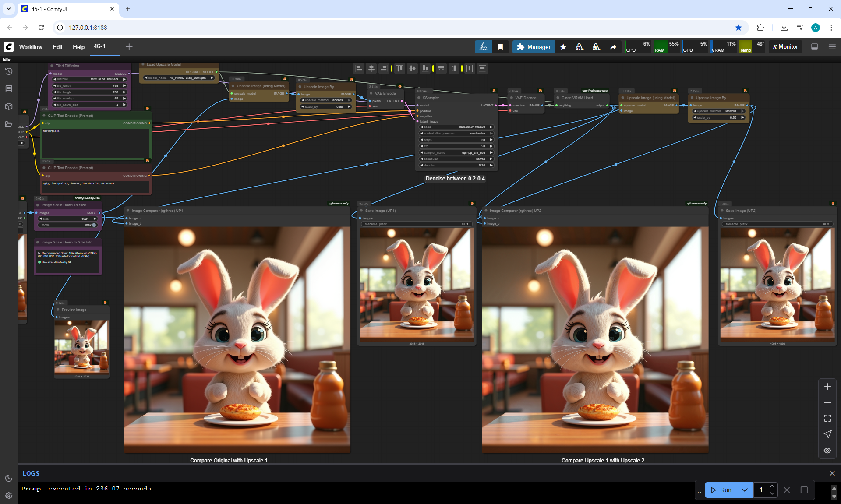Open the queue history sidebar icon
Image resolution: width=841 pixels, height=504 pixels.
(9, 71)
